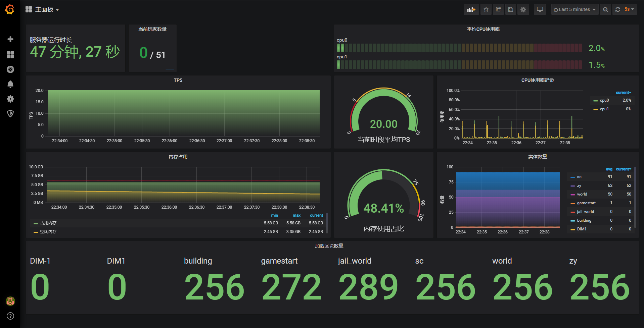Open the Create plus menu in sidebar
Screen dimensions: 644x328
[10, 39]
